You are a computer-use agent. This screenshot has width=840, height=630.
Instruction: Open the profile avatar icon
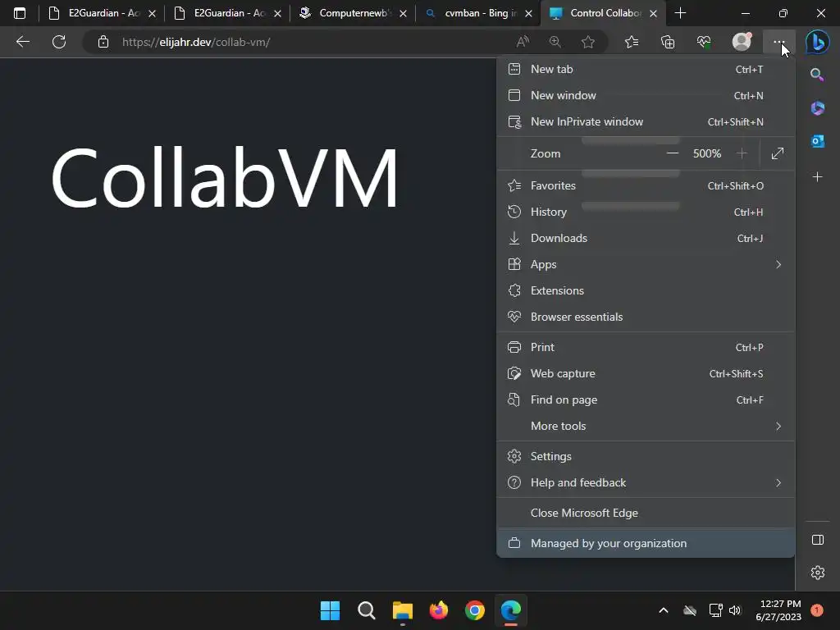(742, 42)
